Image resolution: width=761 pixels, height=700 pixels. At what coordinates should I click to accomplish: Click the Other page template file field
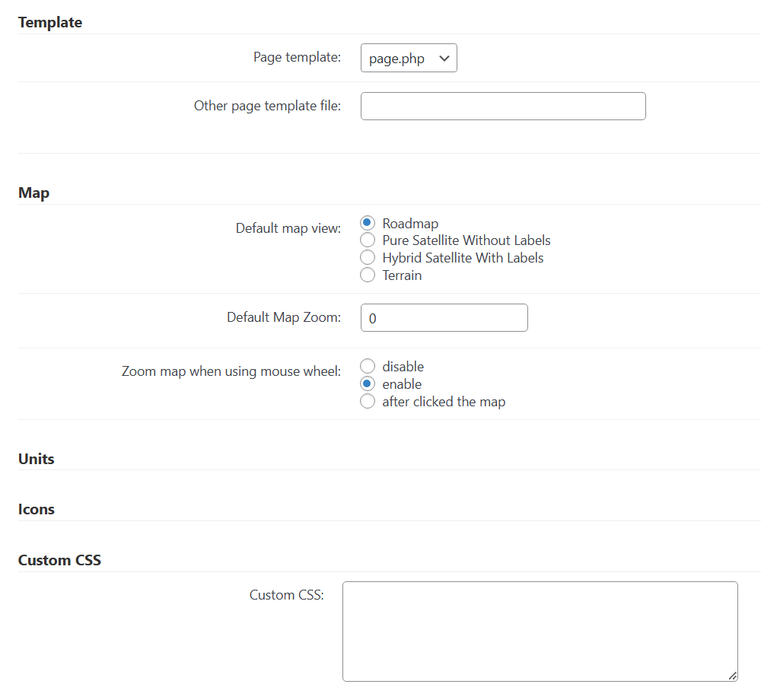[x=503, y=107]
